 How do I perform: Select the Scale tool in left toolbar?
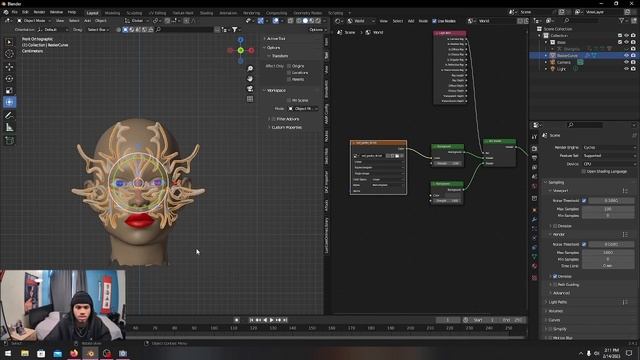point(9,90)
